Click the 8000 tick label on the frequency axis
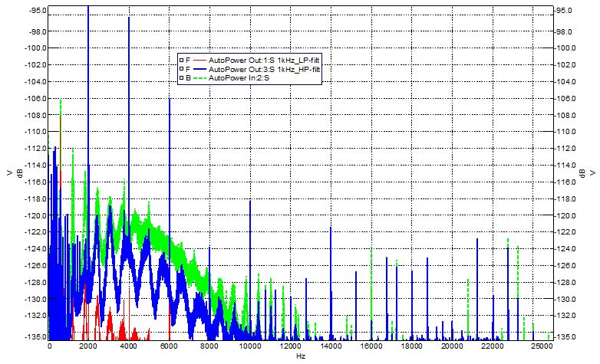Image resolution: width=600 pixels, height=364 pixels. pyautogui.click(x=209, y=346)
